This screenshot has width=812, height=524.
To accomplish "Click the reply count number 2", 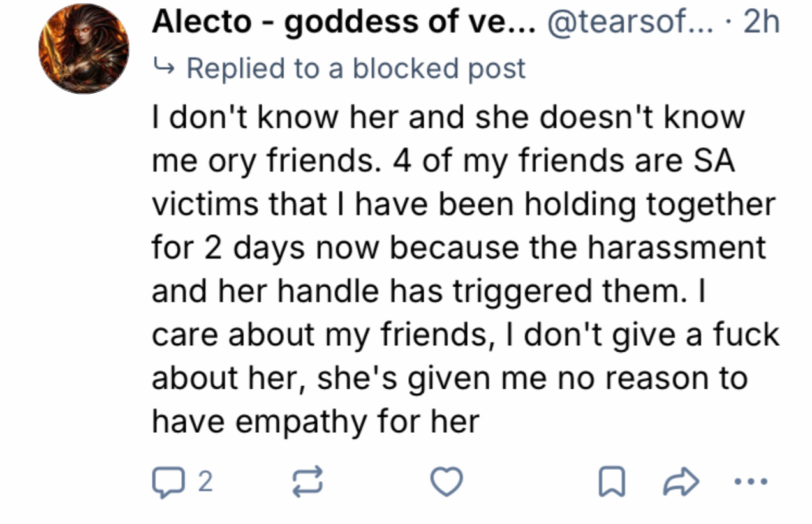I will tap(205, 481).
